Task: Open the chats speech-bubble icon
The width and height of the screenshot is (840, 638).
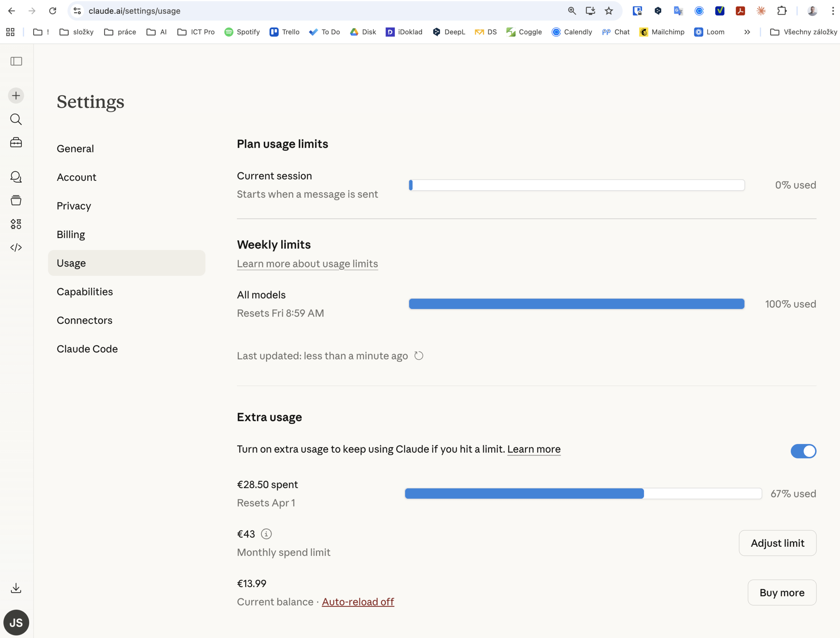Action: point(16,177)
